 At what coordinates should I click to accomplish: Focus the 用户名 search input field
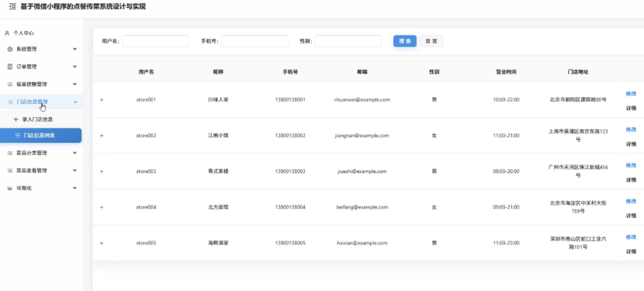point(155,41)
